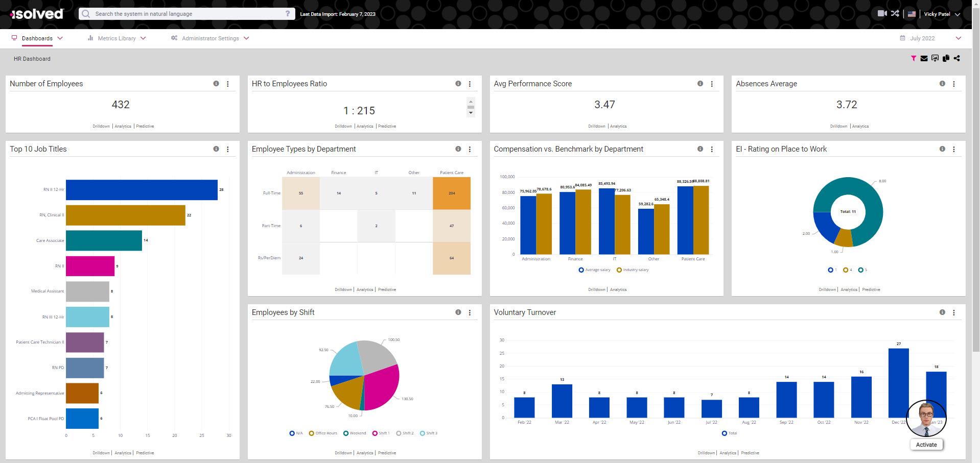Expand the Administrator Settings menu
This screenshot has width=980, height=463.
pyautogui.click(x=210, y=38)
